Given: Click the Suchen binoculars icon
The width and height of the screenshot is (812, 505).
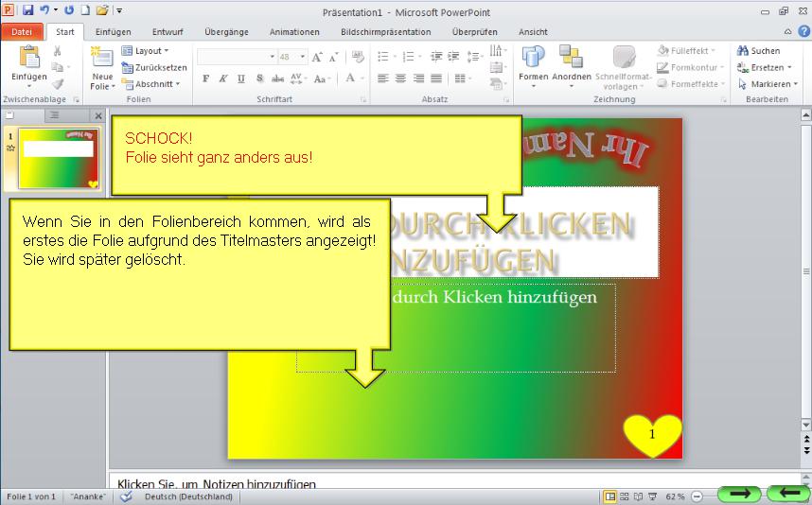Looking at the screenshot, I should 744,51.
